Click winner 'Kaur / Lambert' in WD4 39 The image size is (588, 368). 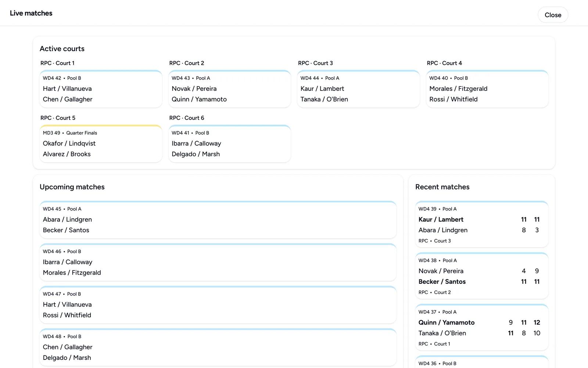coord(441,220)
